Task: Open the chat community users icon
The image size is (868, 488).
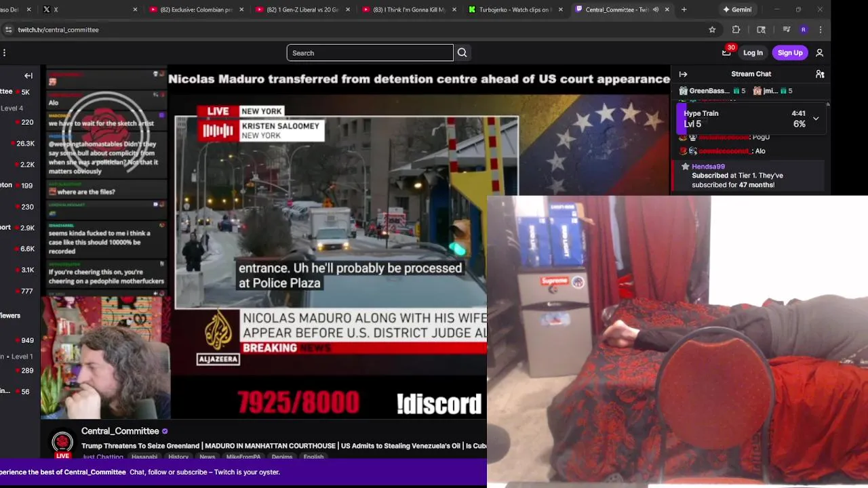Action: 820,74
